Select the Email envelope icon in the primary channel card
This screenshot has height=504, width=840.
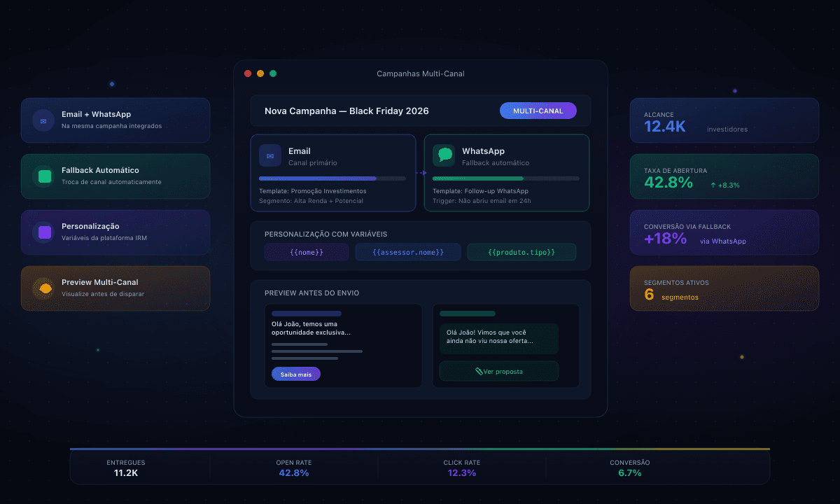[x=271, y=155]
